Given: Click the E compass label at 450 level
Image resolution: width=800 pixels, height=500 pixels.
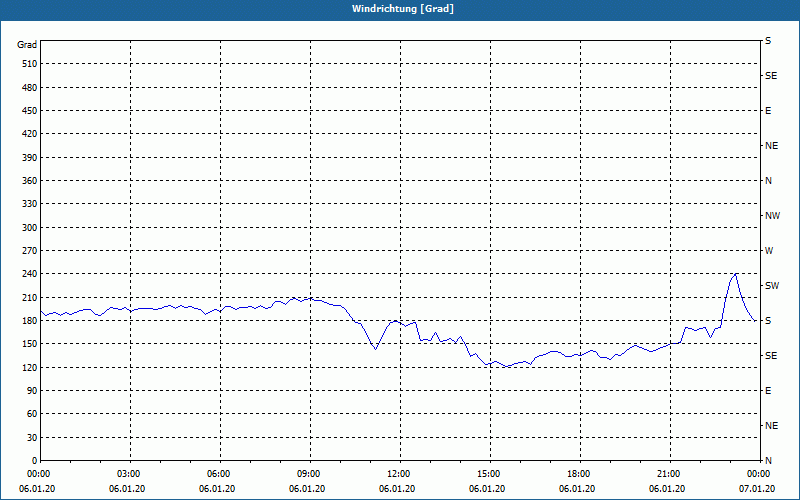Looking at the screenshot, I should (768, 111).
